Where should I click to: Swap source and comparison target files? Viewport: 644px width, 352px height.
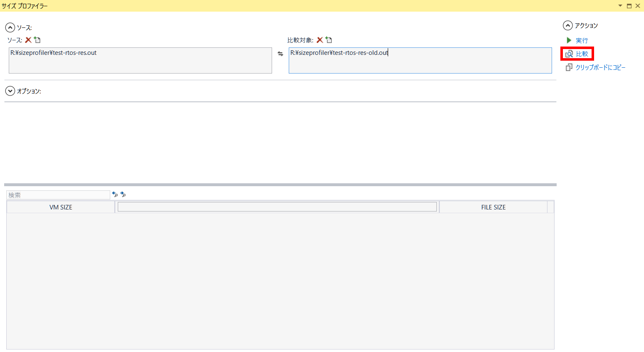point(280,54)
